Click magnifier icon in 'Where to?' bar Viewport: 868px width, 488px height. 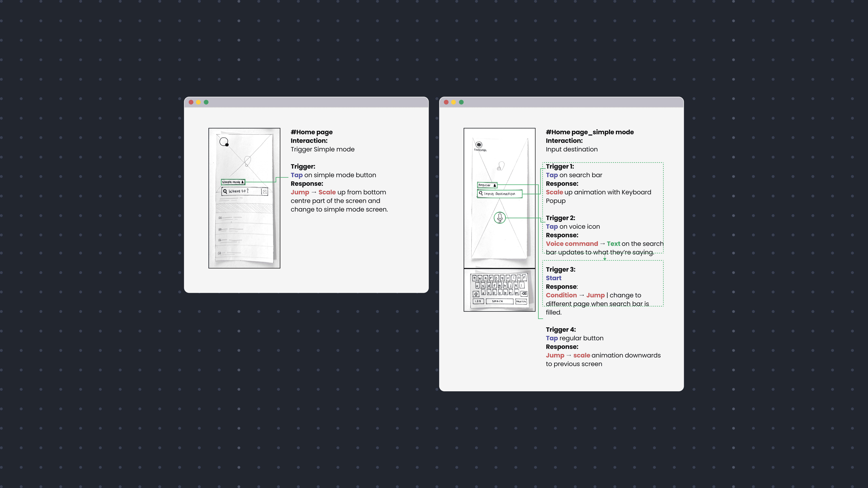pyautogui.click(x=225, y=191)
